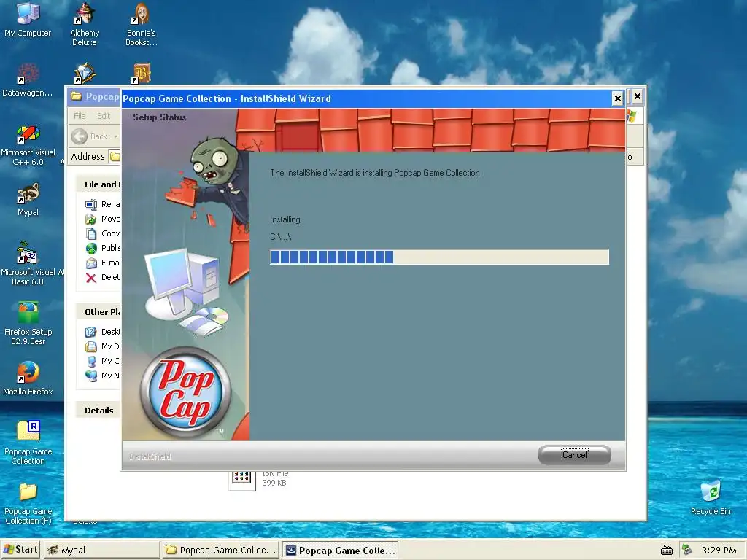Launch Alchemy Deluxe desktop shortcut
This screenshot has width=747, height=560.
click(x=85, y=24)
